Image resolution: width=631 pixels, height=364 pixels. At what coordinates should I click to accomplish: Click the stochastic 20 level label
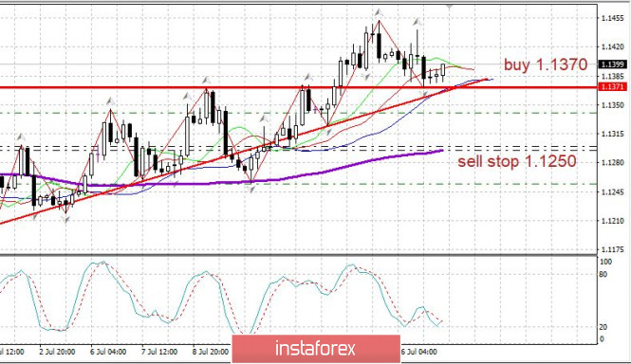[603, 327]
